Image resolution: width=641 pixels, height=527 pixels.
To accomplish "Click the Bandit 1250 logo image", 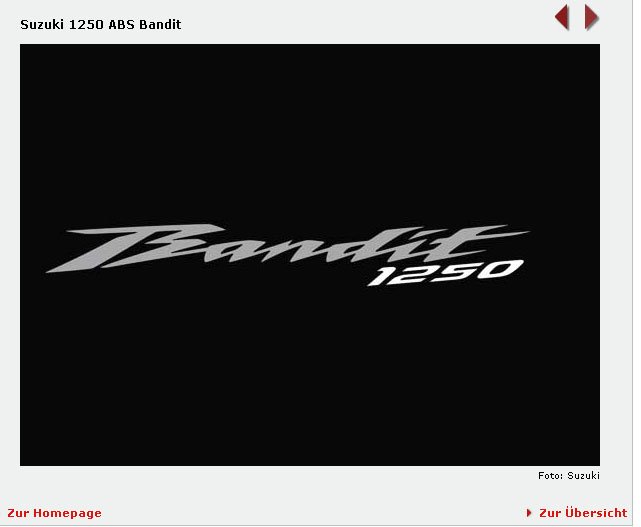I will [x=310, y=255].
